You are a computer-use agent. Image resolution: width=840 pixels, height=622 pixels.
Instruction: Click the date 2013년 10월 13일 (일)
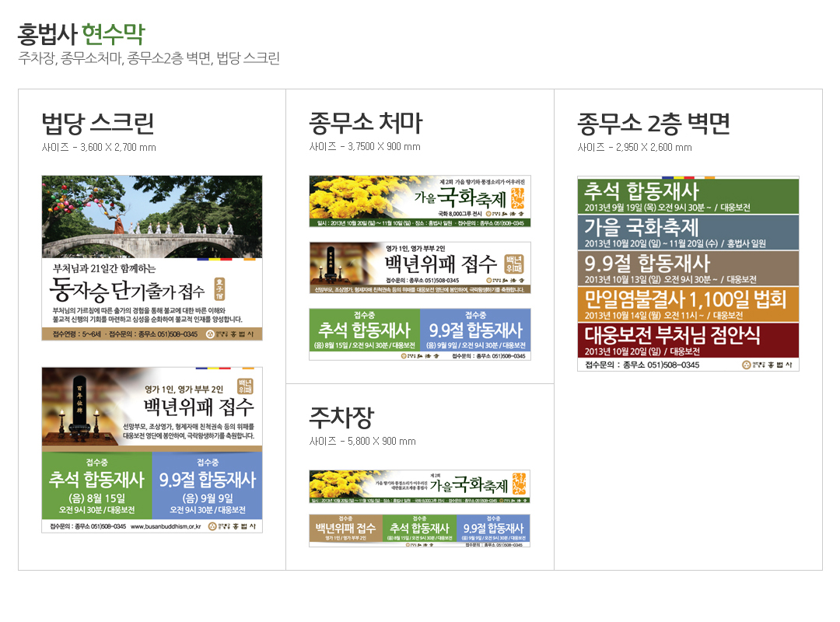tap(623, 279)
